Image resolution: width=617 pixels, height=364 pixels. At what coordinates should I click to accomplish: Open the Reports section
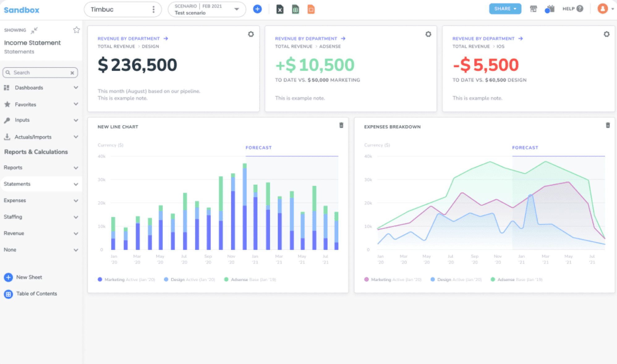[41, 167]
